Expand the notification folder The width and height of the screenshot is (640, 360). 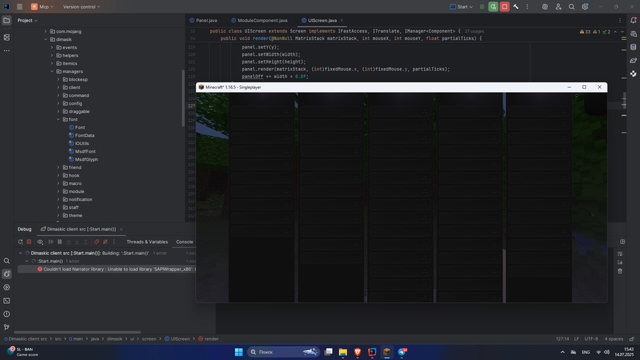click(58, 200)
